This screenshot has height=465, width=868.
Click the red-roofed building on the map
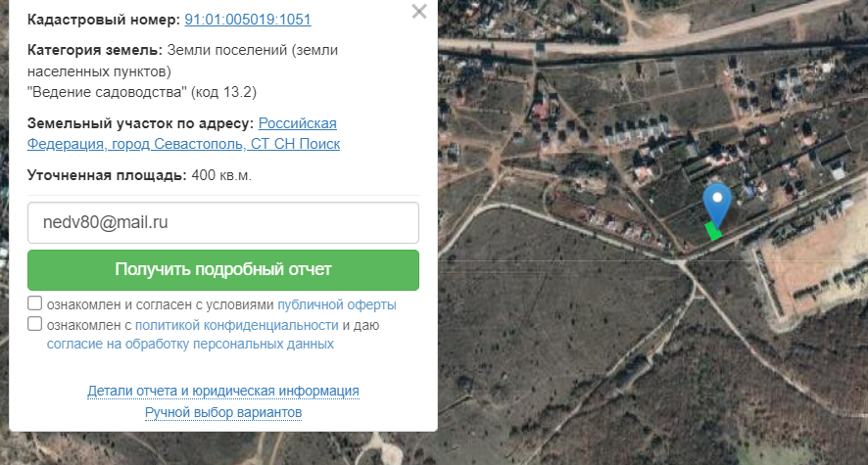pos(540,111)
